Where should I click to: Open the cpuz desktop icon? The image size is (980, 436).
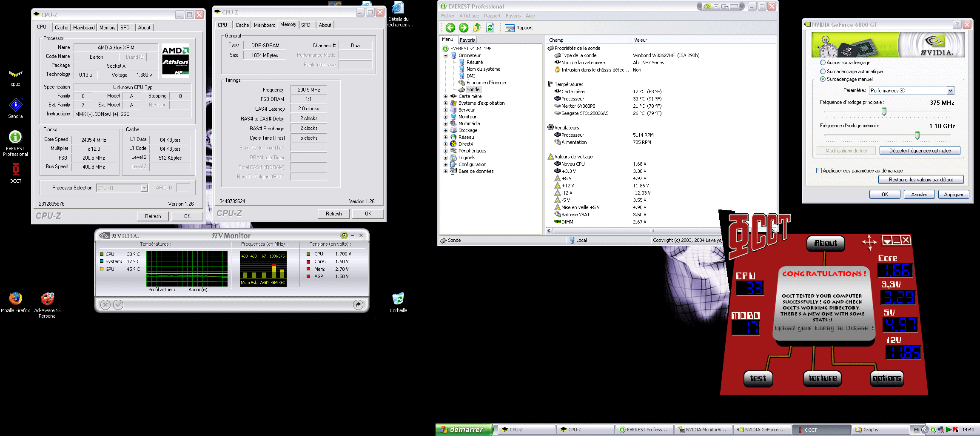(x=15, y=74)
